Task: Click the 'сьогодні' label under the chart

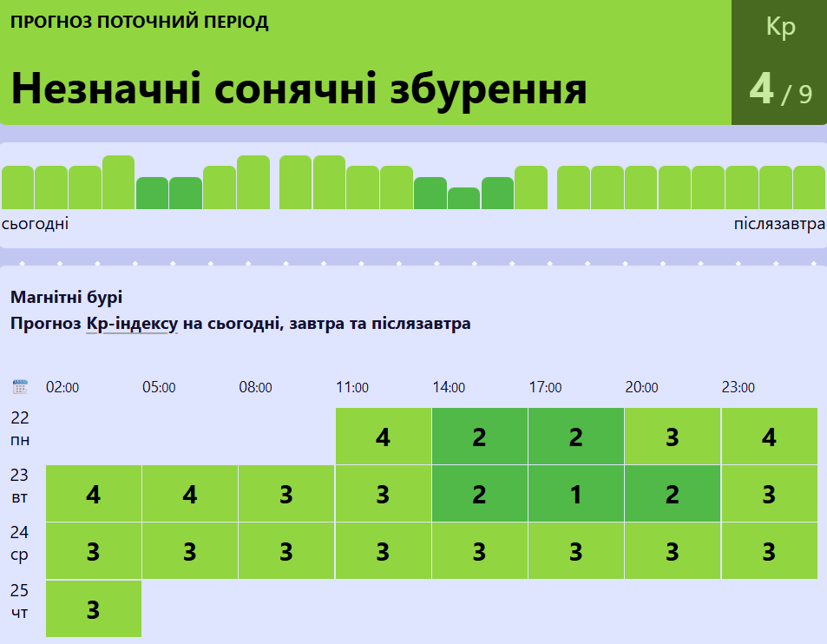Action: tap(36, 225)
